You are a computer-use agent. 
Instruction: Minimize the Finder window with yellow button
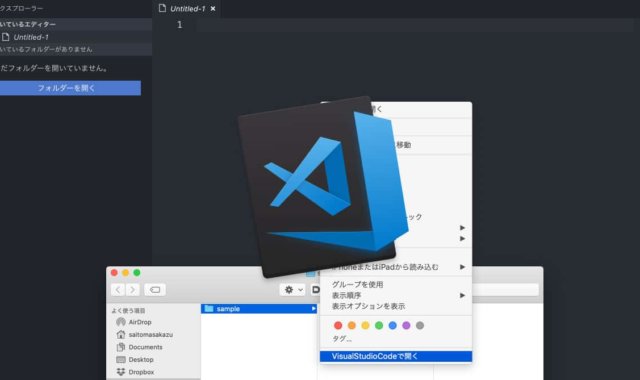[126, 273]
